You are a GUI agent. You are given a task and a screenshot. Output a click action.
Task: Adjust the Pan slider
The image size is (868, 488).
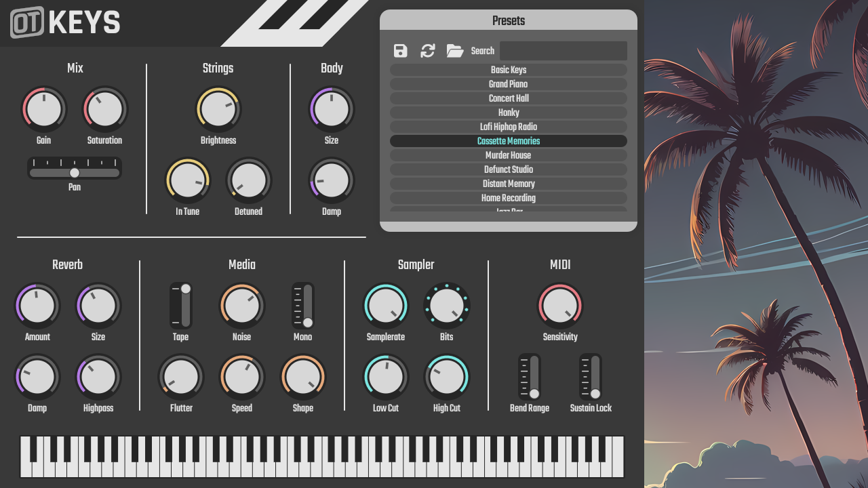tap(74, 173)
